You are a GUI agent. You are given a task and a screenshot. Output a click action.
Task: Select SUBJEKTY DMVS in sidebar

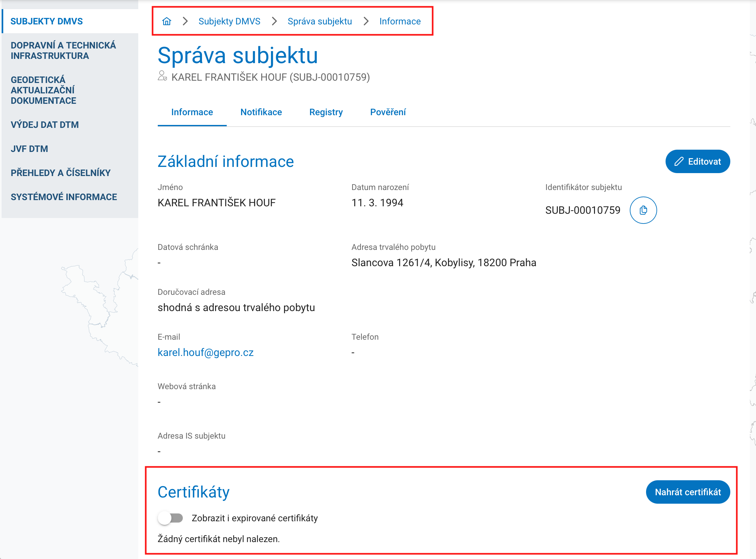click(x=70, y=21)
